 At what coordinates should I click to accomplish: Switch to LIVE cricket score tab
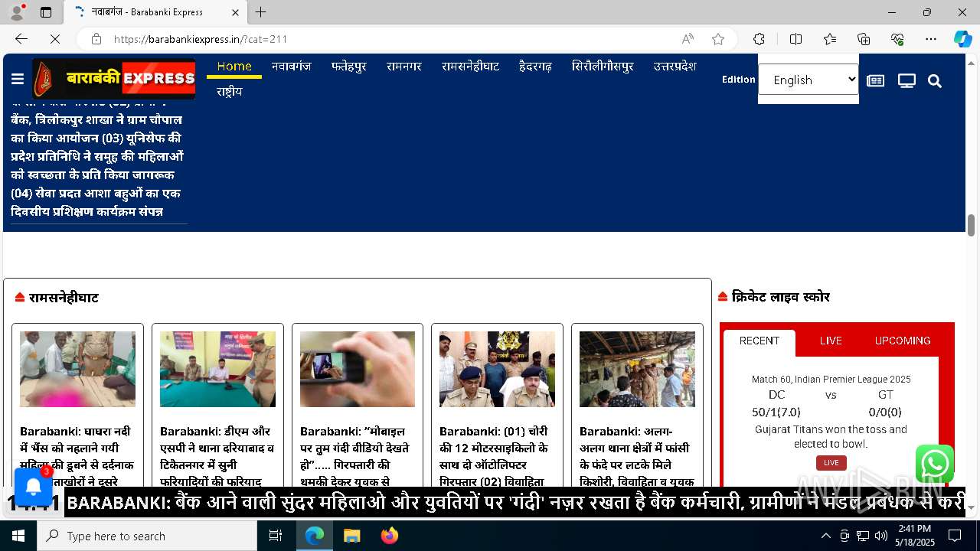tap(831, 341)
